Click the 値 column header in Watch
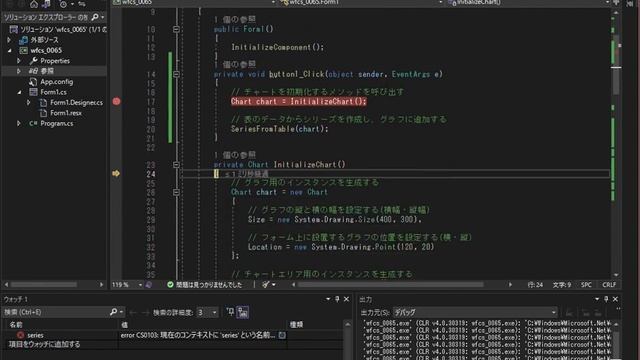The image size is (640, 360). (124, 325)
